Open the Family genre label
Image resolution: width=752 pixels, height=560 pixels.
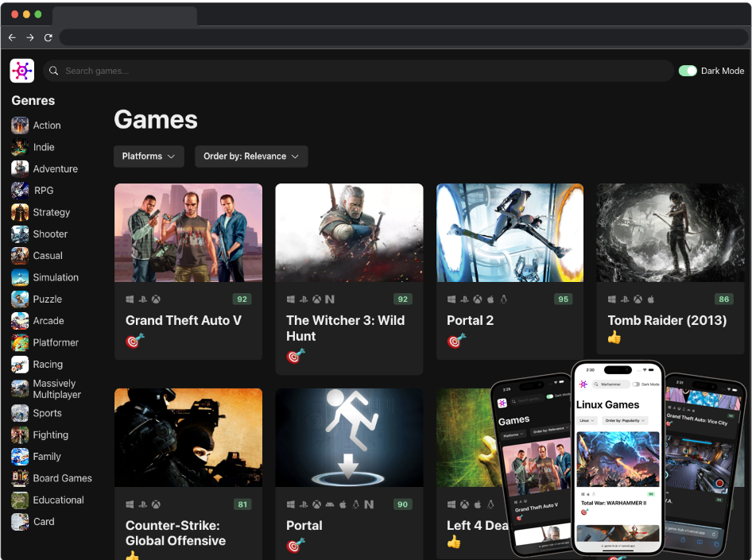47,457
